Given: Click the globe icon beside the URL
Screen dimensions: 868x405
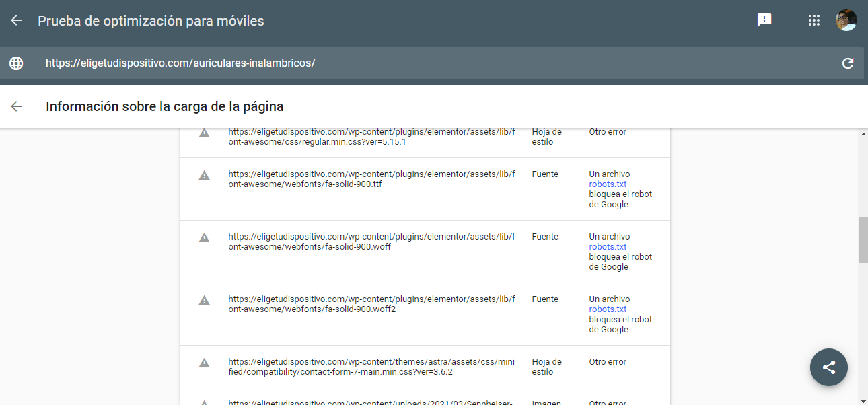Looking at the screenshot, I should (16, 63).
